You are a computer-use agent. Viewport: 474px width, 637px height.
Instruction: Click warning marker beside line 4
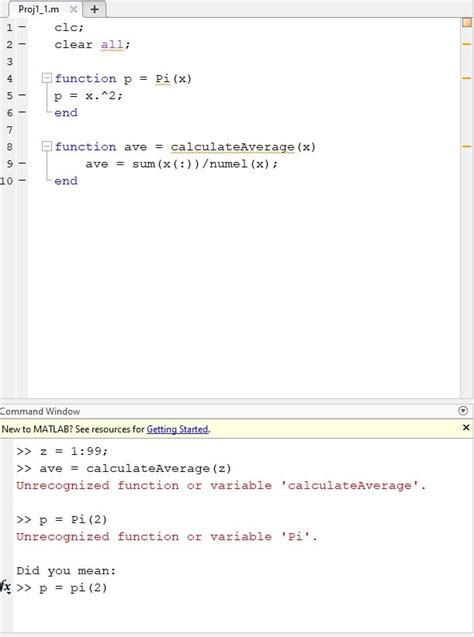[467, 78]
